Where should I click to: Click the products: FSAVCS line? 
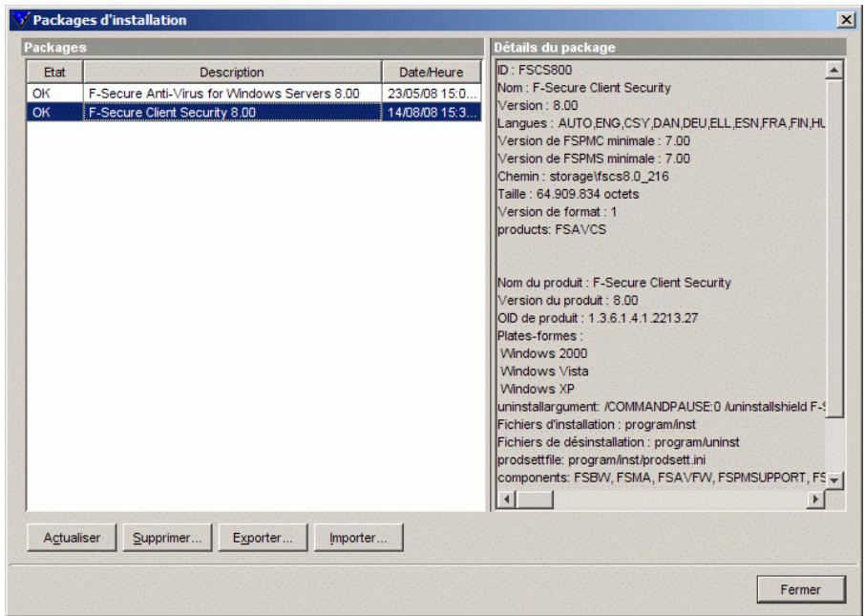[x=551, y=229]
